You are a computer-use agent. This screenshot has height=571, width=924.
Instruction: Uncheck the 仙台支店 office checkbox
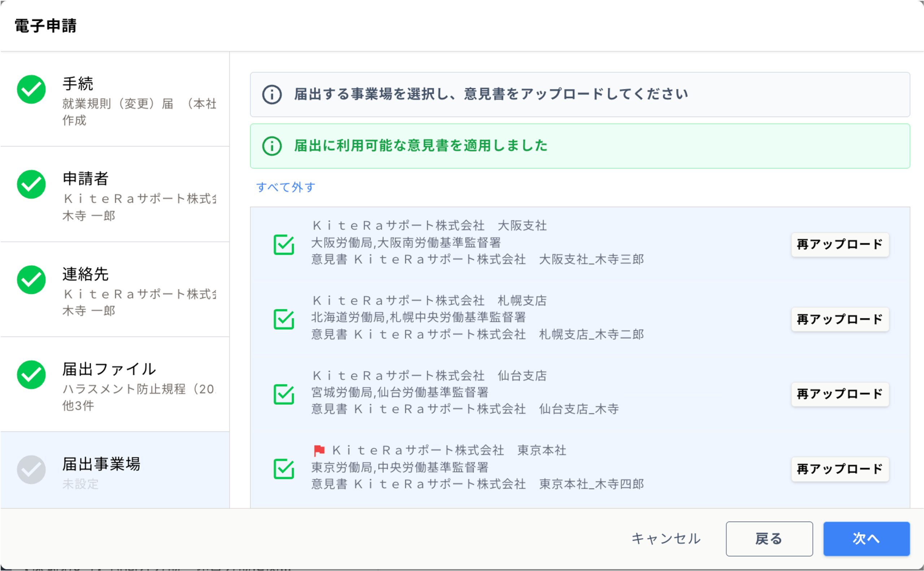click(x=284, y=394)
